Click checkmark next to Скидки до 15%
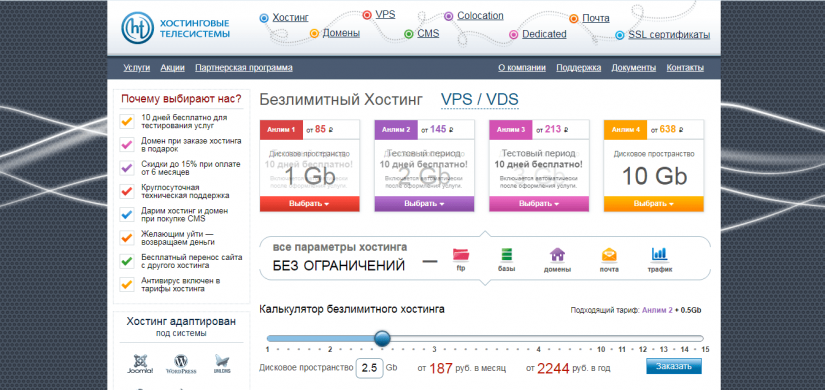This screenshot has width=825, height=390. point(127,168)
